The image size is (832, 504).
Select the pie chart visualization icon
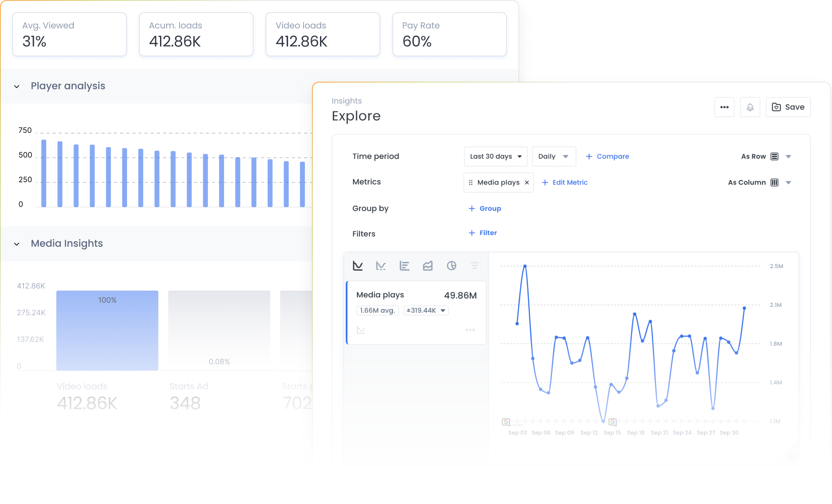[x=452, y=265]
